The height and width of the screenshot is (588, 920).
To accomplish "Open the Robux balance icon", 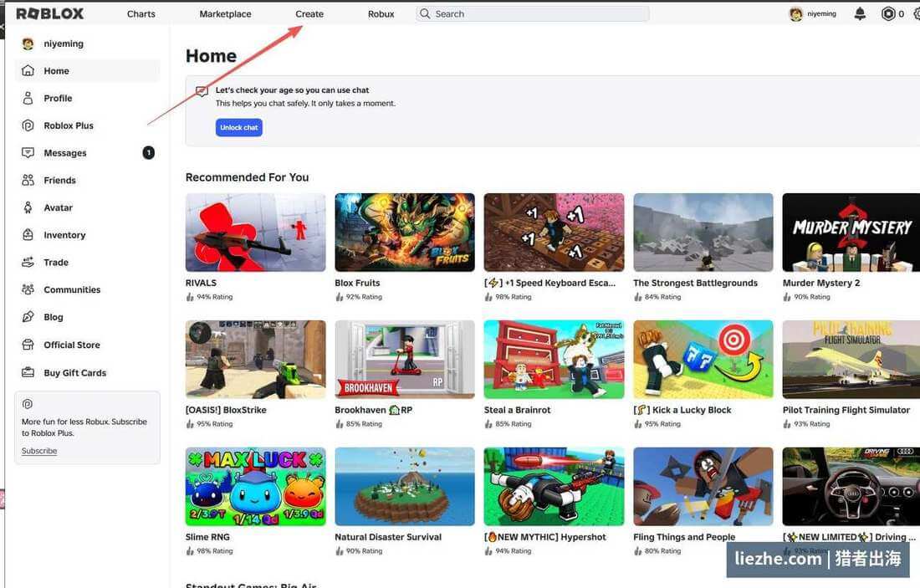I will click(x=888, y=13).
